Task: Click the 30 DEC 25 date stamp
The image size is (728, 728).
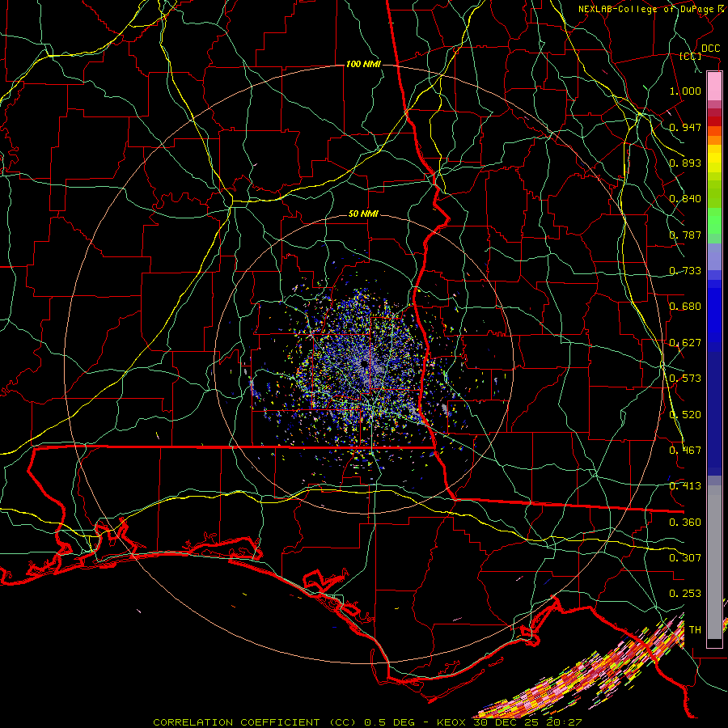Action: pos(506,722)
